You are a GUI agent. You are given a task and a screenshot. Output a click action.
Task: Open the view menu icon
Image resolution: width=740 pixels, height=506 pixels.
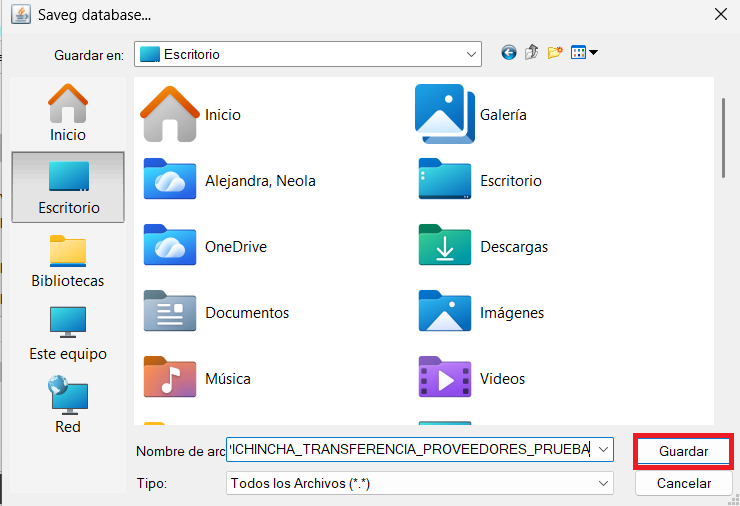coord(584,52)
